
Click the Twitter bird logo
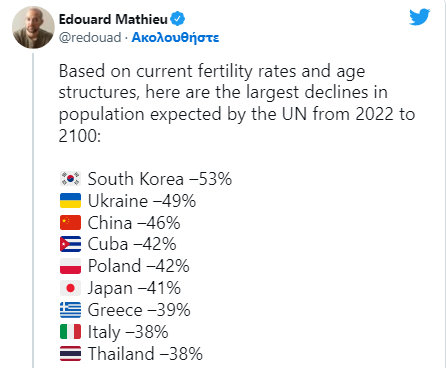pyautogui.click(x=420, y=17)
